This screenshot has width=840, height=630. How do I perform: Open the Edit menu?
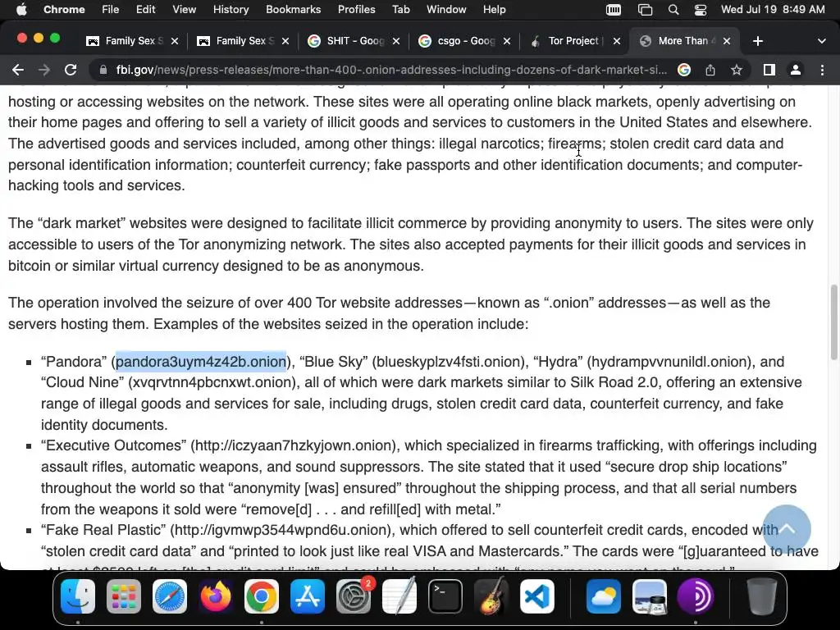145,9
